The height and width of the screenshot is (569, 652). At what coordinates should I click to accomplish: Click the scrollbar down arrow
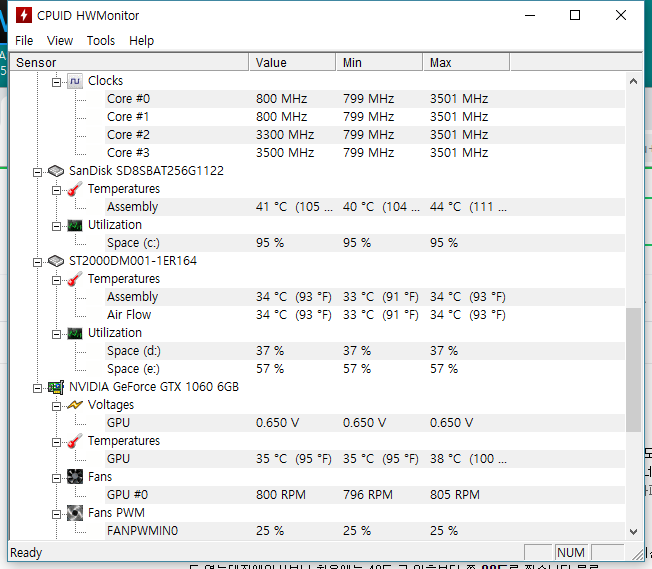633,532
